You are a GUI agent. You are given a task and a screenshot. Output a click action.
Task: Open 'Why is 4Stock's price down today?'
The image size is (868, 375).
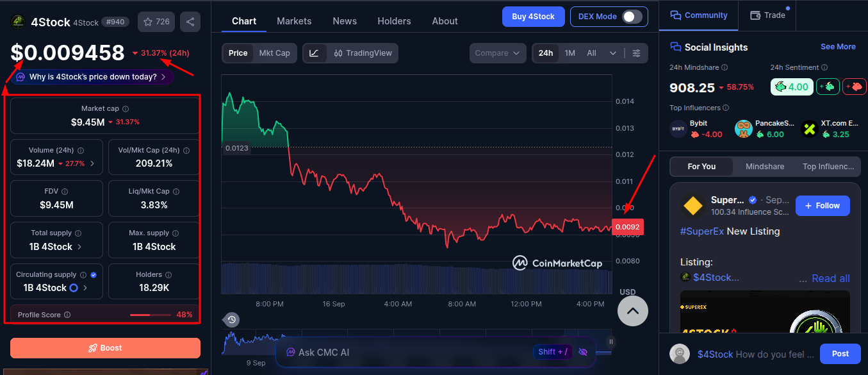[x=92, y=77]
